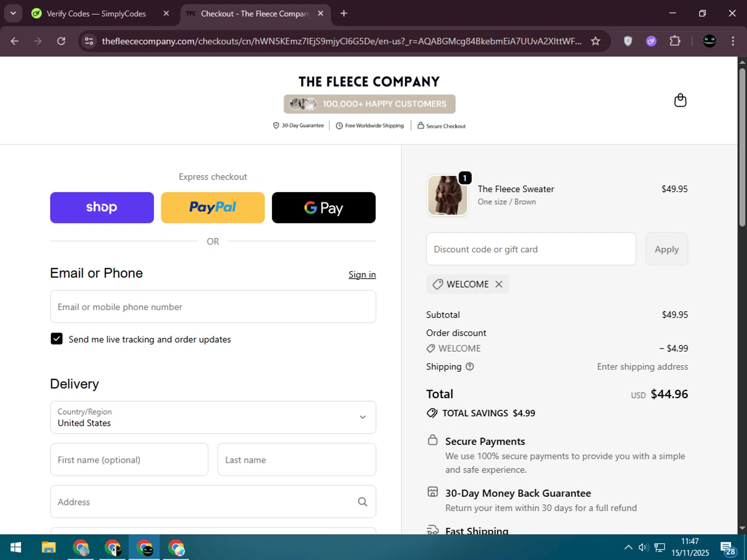This screenshot has width=747, height=560.
Task: Open the second Chrome icon on taskbar
Action: pyautogui.click(x=113, y=548)
